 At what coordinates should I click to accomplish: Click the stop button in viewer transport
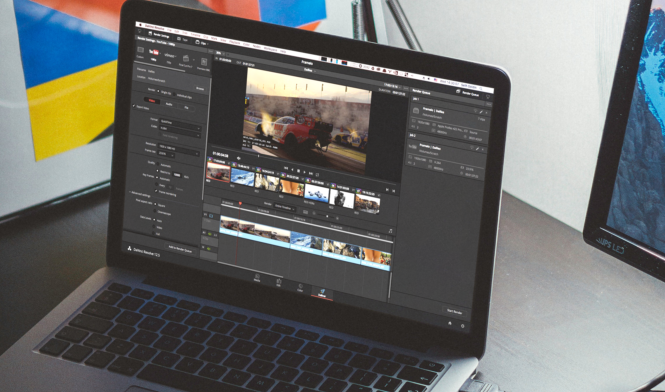coord(299,170)
